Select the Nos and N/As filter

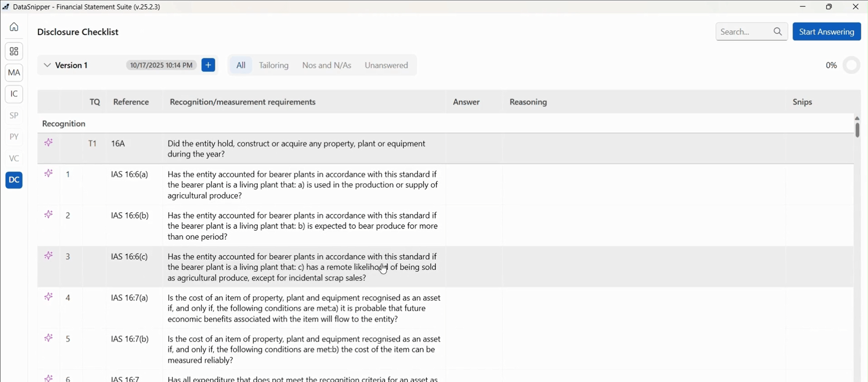click(x=326, y=65)
